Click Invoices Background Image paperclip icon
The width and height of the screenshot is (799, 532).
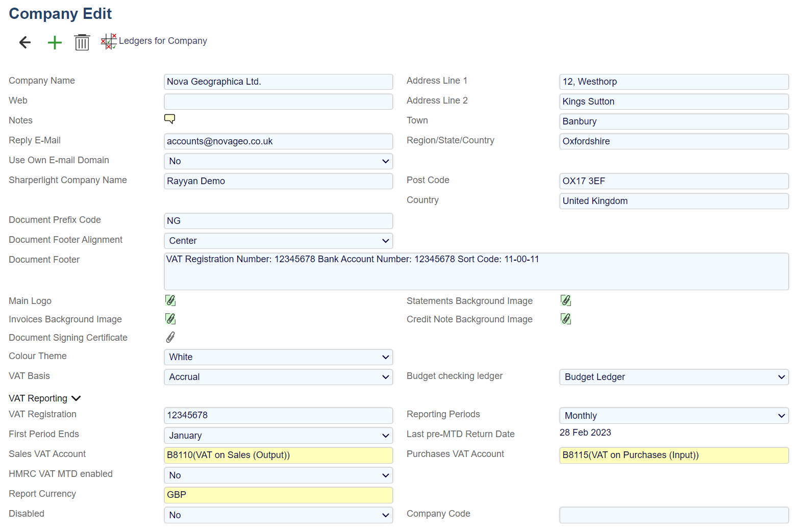[x=170, y=319]
